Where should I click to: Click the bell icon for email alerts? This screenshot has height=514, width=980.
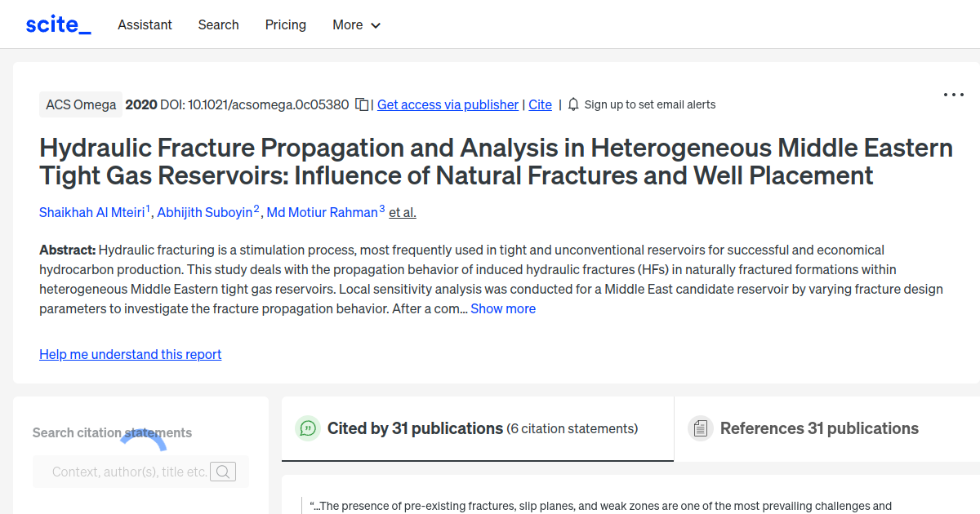[x=573, y=104]
